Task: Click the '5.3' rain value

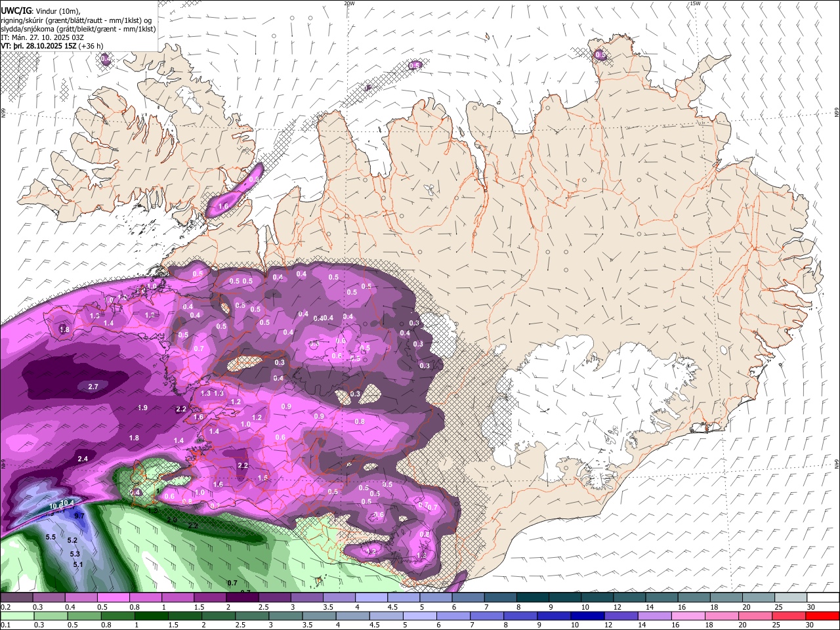Action: coord(75,554)
